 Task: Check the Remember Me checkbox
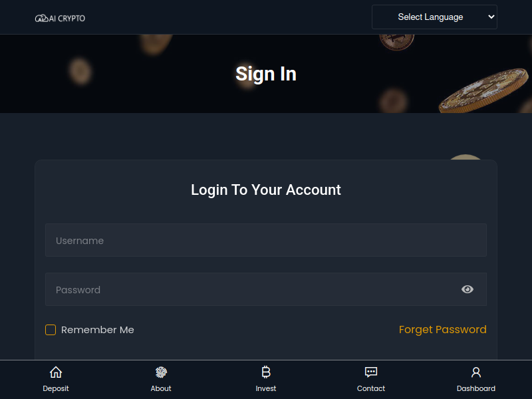point(51,330)
